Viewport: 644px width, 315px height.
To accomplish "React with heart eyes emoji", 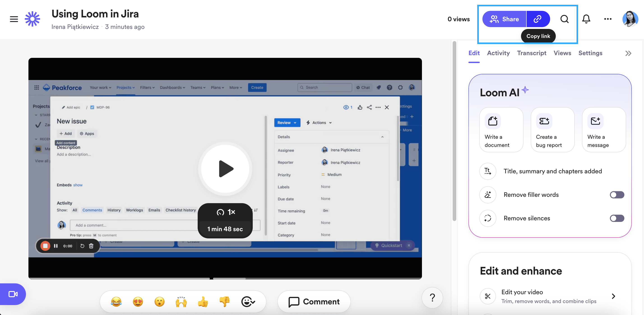I will coord(138,302).
